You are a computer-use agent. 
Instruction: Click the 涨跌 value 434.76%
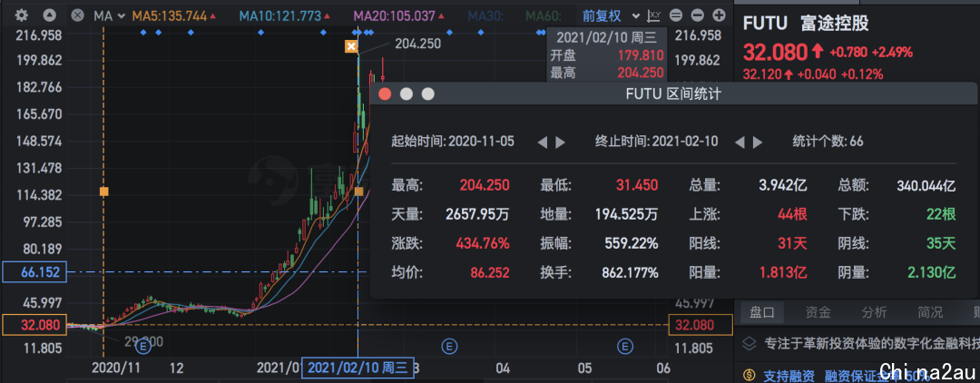click(483, 243)
